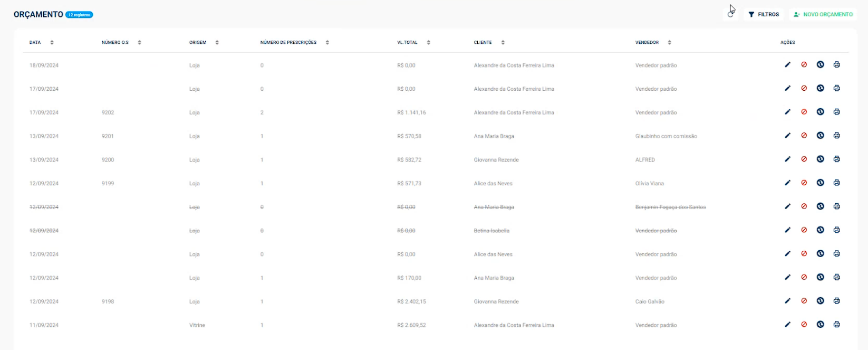Print the orçamento with O.S 9200
This screenshot has height=350, width=868.
click(836, 159)
